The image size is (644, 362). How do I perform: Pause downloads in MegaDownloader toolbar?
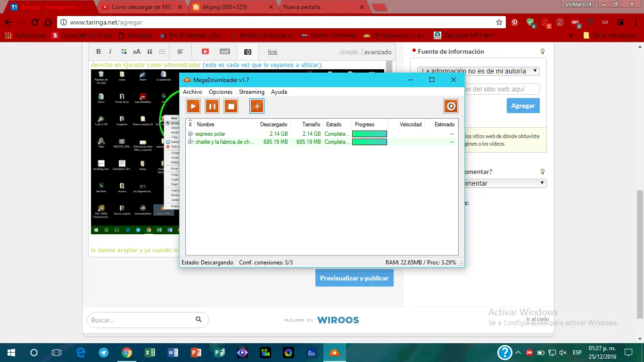[212, 106]
